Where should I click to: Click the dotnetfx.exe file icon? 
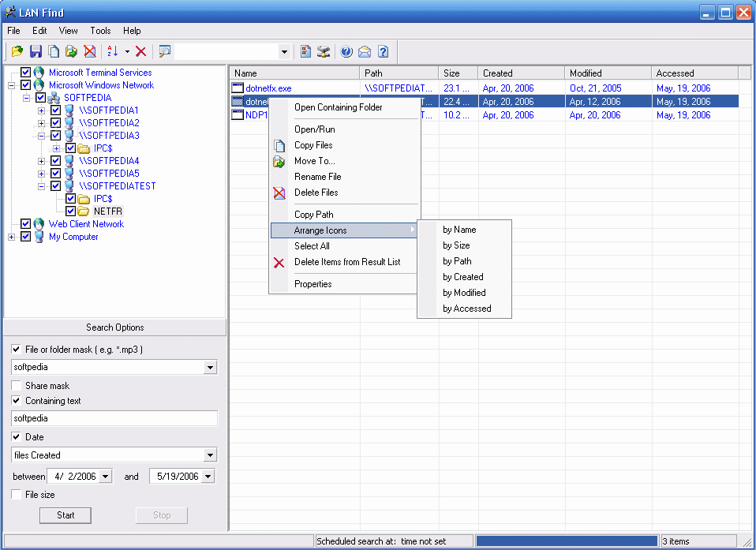[x=238, y=88]
